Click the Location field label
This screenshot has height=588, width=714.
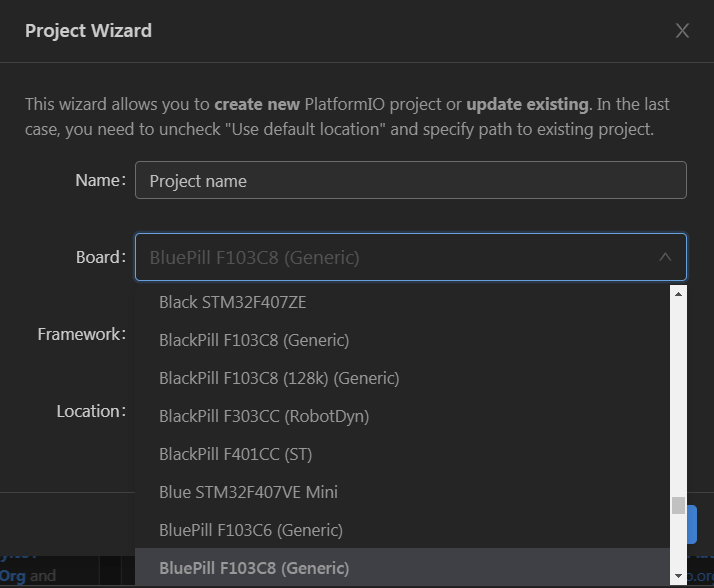point(91,411)
